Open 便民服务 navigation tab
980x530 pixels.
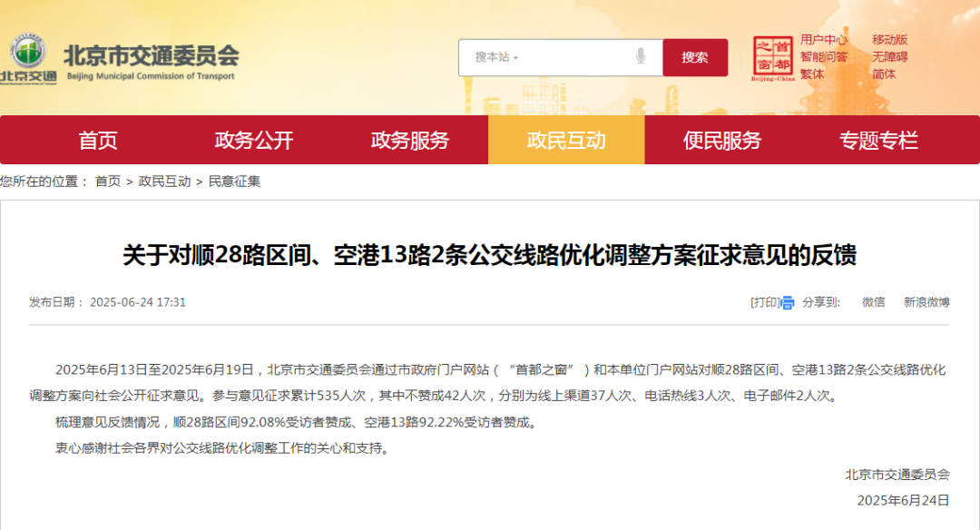coord(722,140)
